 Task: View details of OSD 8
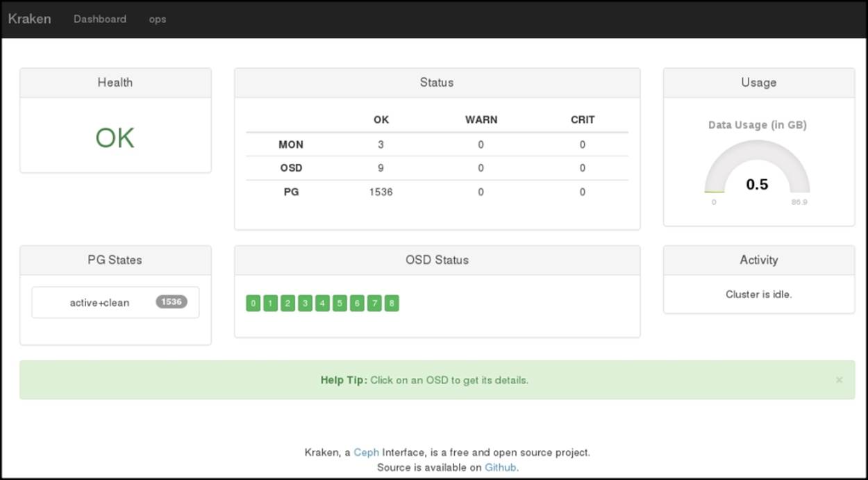[392, 303]
